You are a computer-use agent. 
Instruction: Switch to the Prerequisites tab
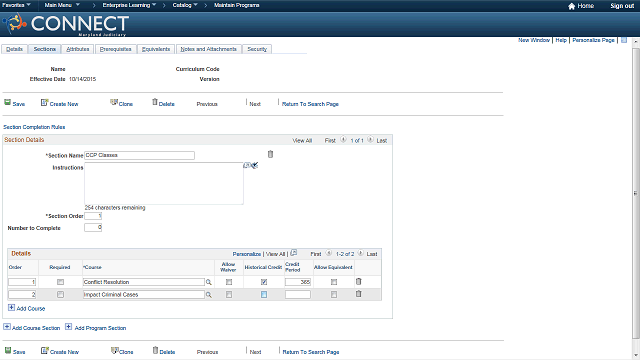click(116, 49)
